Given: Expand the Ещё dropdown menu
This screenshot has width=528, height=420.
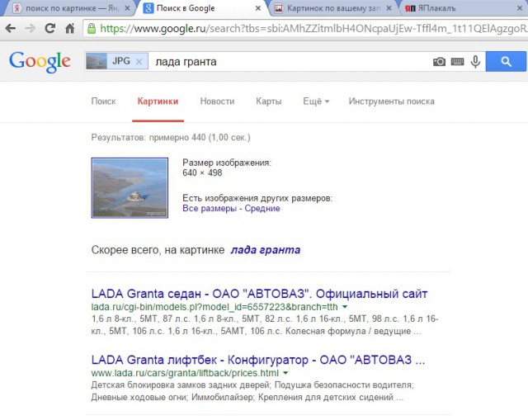Looking at the screenshot, I should pos(316,101).
